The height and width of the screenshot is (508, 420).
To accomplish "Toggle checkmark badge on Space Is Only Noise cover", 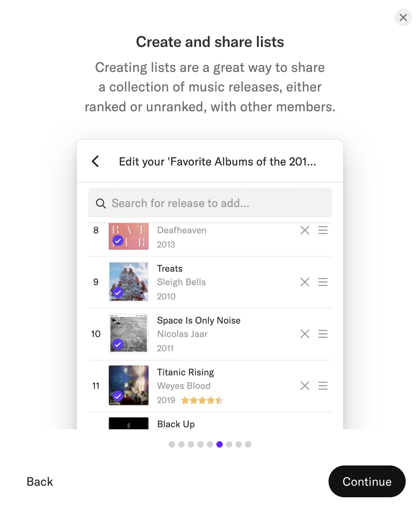I will tap(118, 344).
